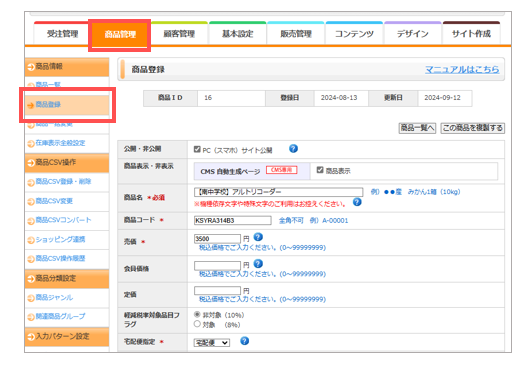Click the arrow icon beside 商品CSV変更

click(31, 202)
